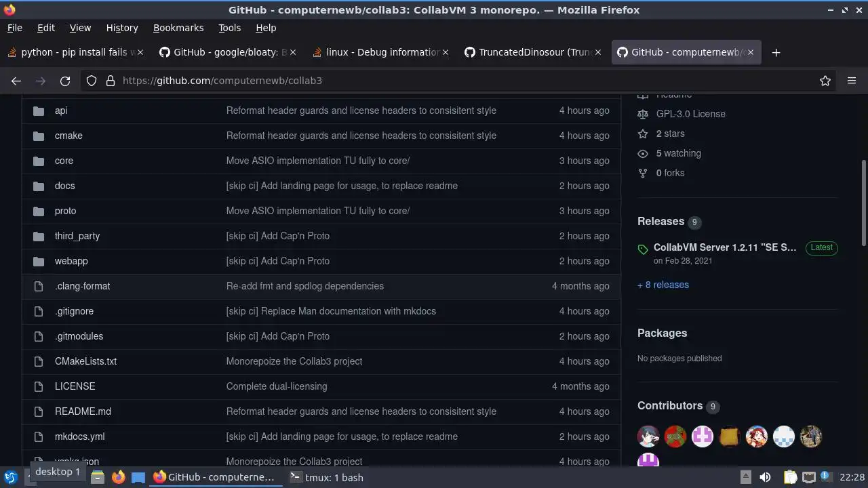Open the GPL-3.0 License link
The image size is (868, 488).
tap(691, 114)
